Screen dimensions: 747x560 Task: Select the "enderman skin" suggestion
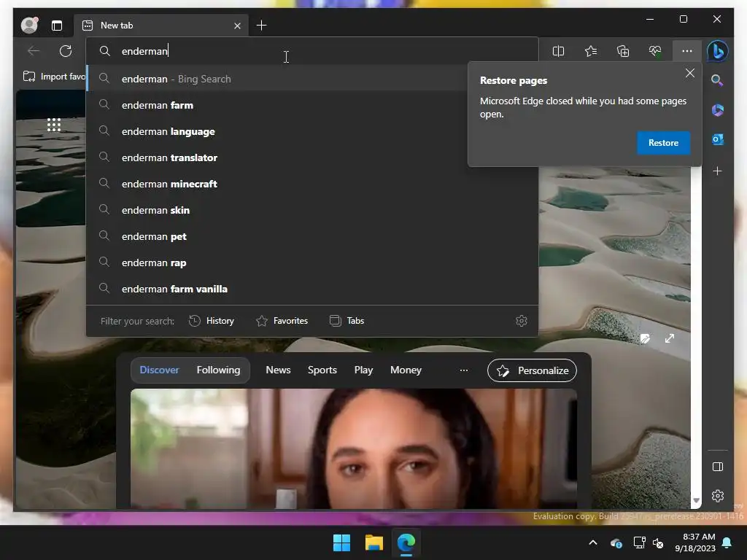tap(312, 210)
